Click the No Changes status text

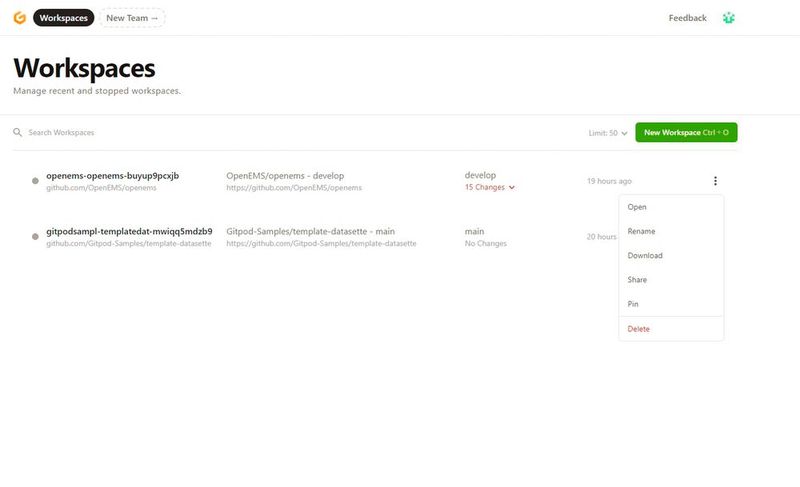click(x=486, y=243)
